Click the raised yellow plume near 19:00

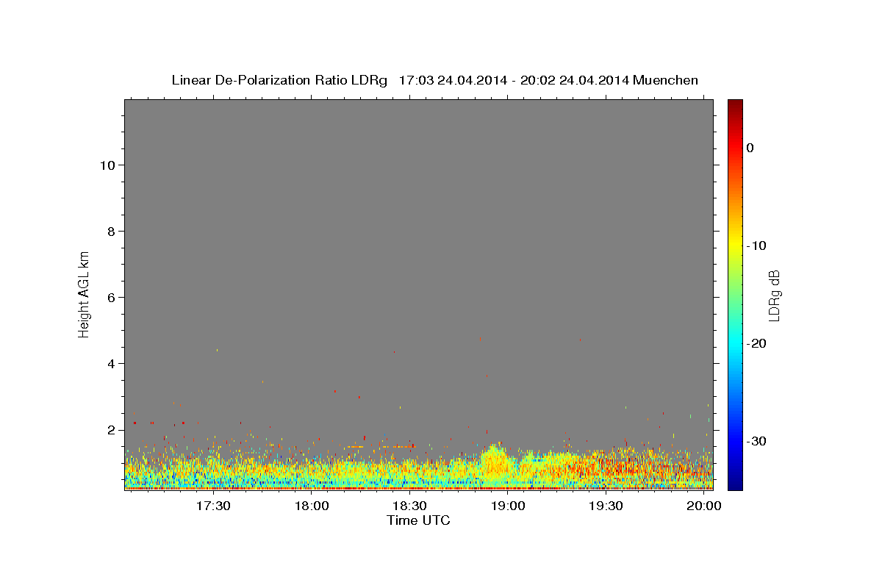[x=495, y=462]
